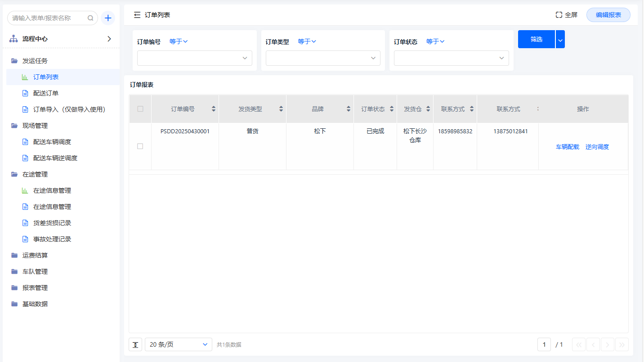Change 订单类型 operator 等于 dropdown

[307, 41]
